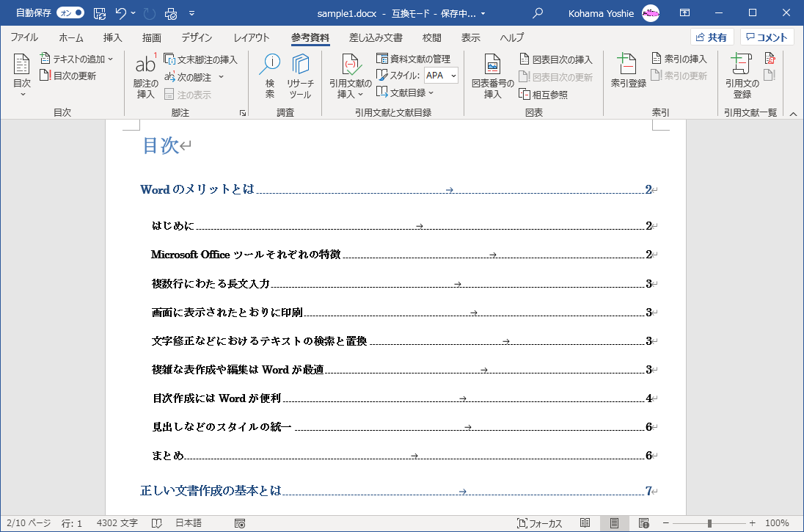Open the Quick Access Toolbar customize dropdown
This screenshot has width=804, height=532.
tap(191, 13)
